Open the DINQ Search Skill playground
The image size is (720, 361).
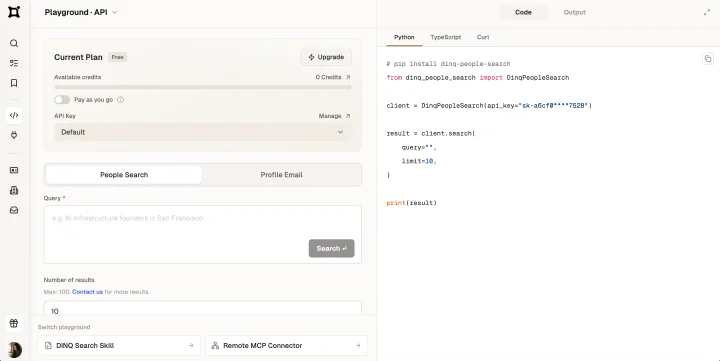[x=119, y=345]
